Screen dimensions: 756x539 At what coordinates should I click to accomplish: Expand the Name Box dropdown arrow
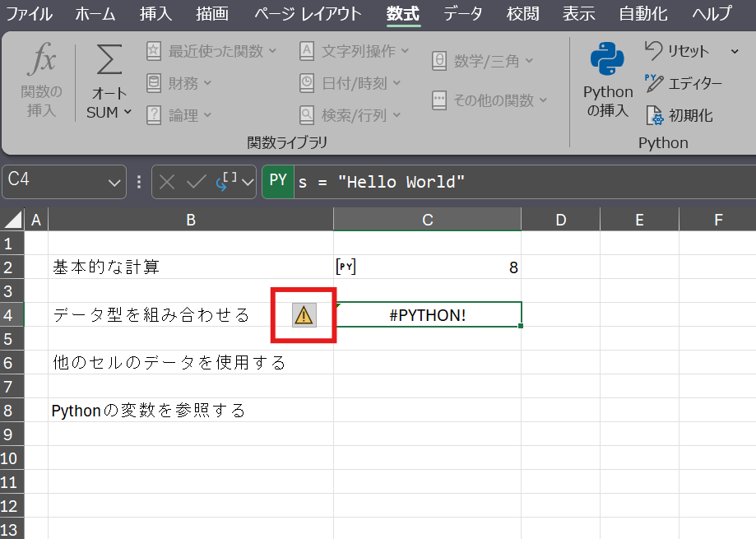pos(115,183)
